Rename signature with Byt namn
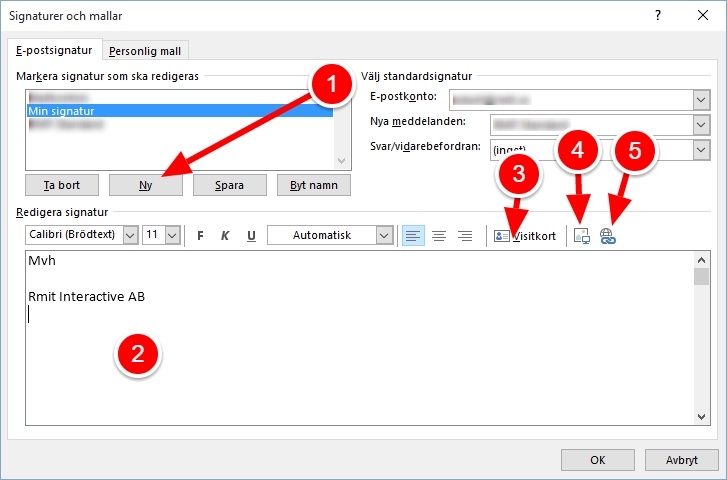727x480 pixels. point(314,185)
